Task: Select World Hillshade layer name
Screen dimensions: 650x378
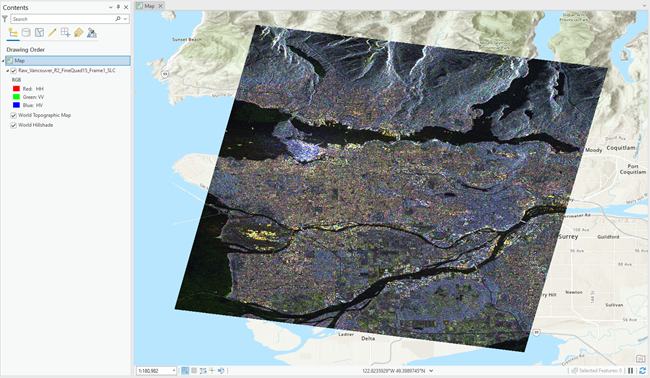Action: [36, 125]
